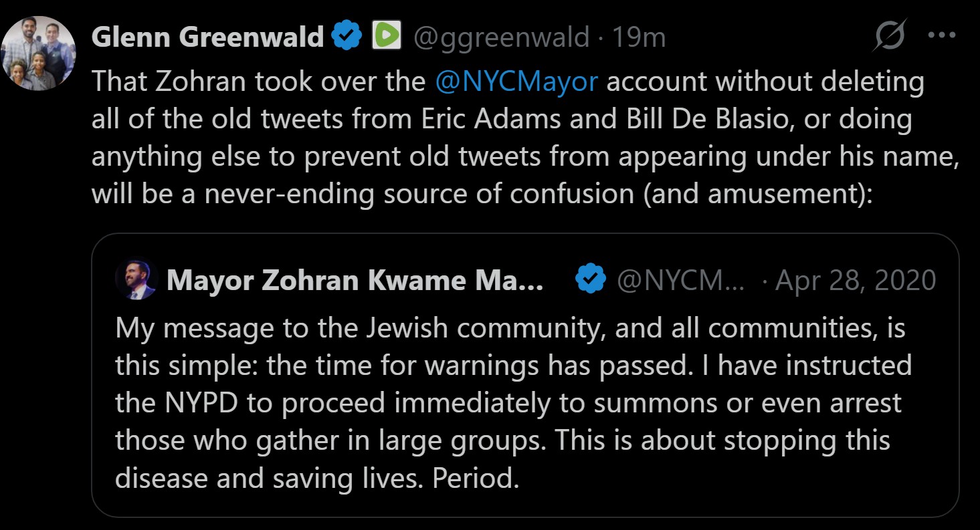The height and width of the screenshot is (530, 980).
Task: Open Glenn Greenwald's profile picture
Action: point(39,53)
